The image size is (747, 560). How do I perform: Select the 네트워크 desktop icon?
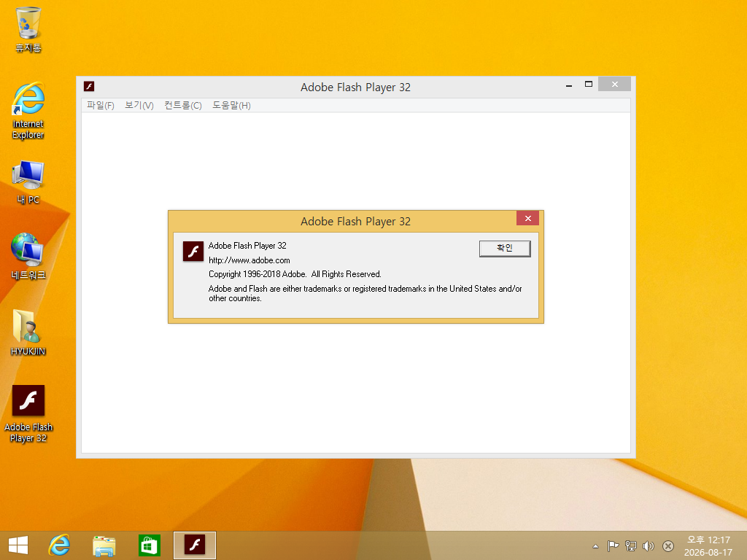pyautogui.click(x=28, y=257)
